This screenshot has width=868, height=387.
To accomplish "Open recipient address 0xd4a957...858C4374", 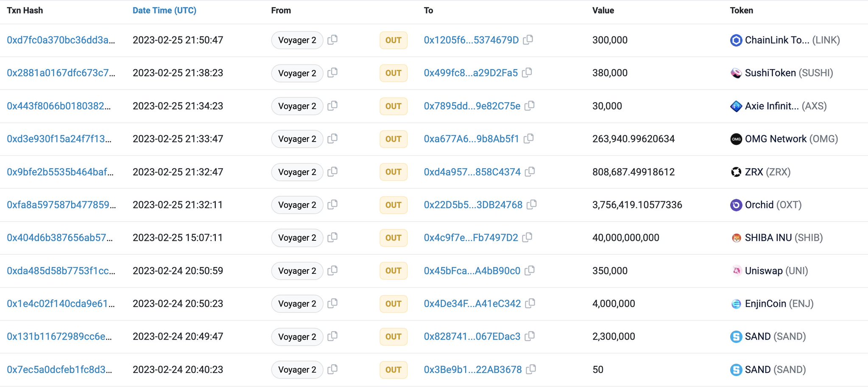I will pos(472,172).
